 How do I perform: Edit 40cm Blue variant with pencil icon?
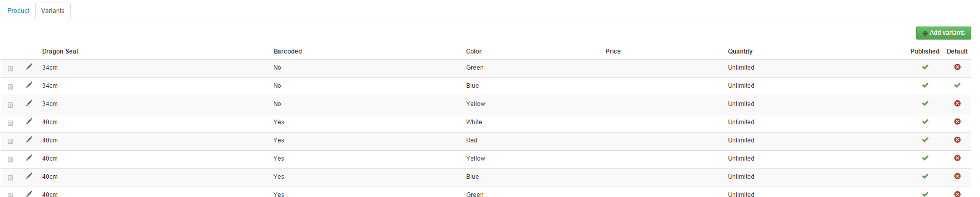pyautogui.click(x=29, y=176)
